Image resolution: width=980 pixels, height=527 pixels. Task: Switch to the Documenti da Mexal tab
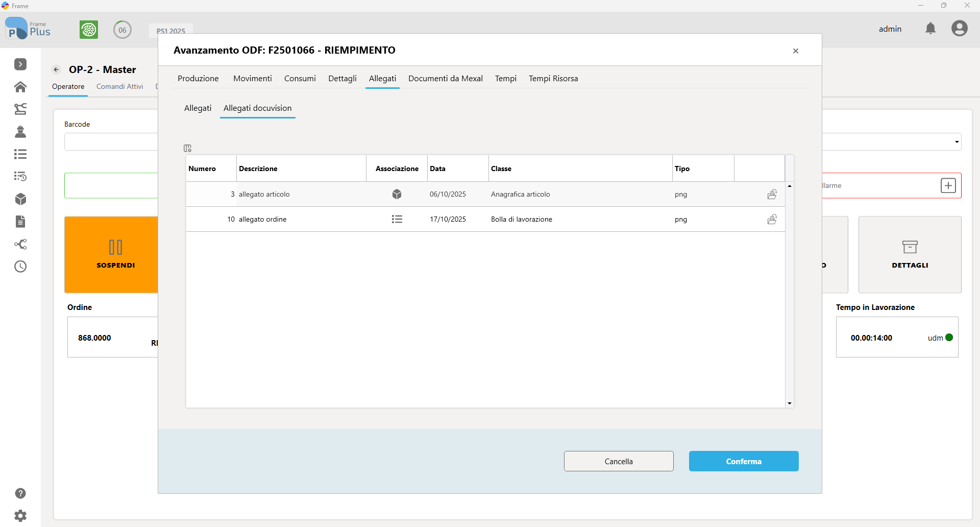pyautogui.click(x=446, y=78)
